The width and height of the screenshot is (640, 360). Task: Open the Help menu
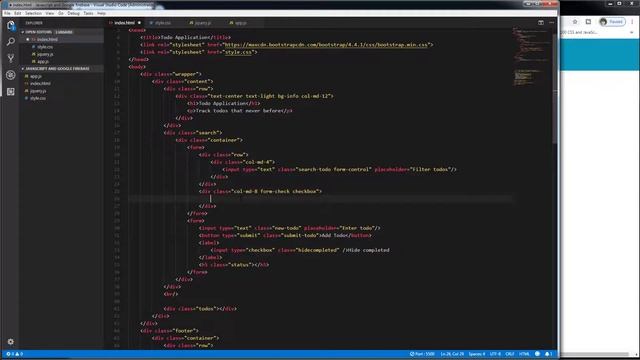(101, 13)
